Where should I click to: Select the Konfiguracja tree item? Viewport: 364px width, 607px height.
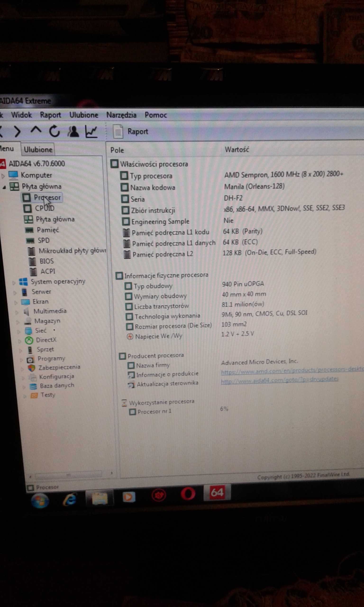point(51,376)
